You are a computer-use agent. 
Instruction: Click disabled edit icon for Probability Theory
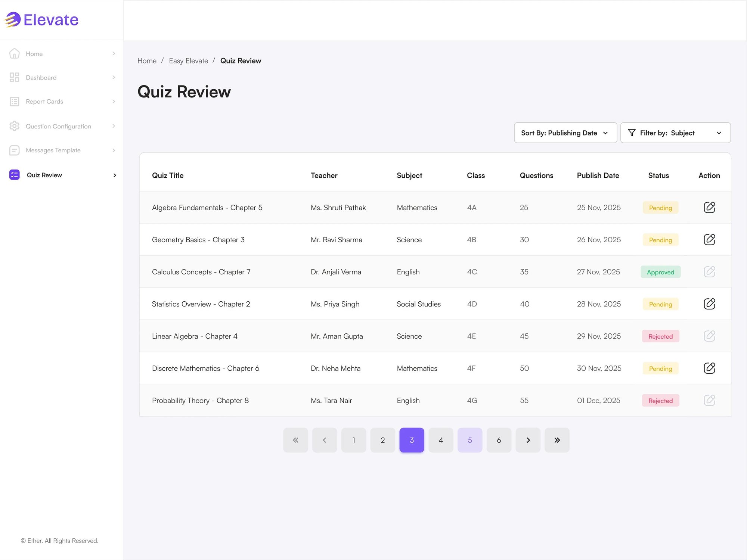click(709, 400)
